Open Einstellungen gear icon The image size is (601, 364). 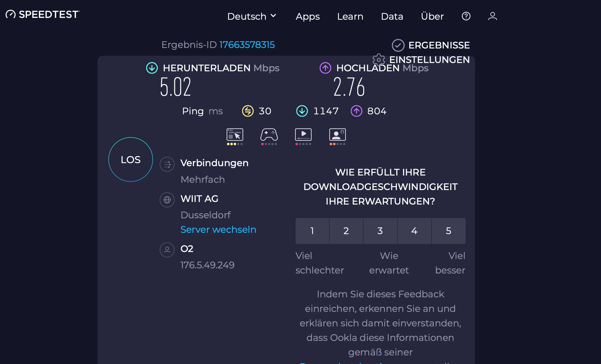coord(379,60)
